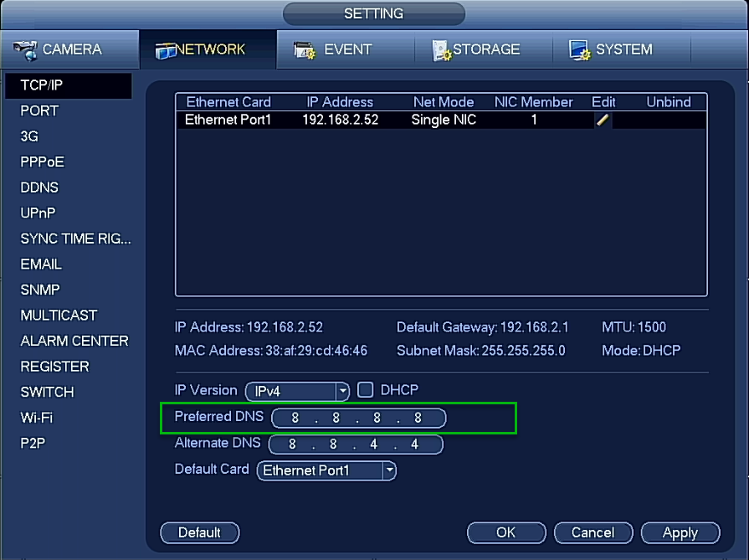Click the Mode: DHCP text

click(x=641, y=351)
